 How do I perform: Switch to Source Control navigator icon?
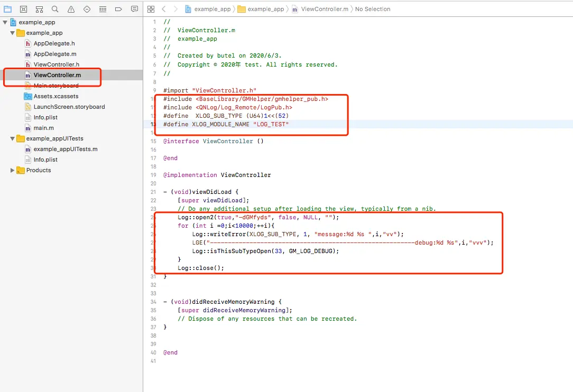pos(23,9)
